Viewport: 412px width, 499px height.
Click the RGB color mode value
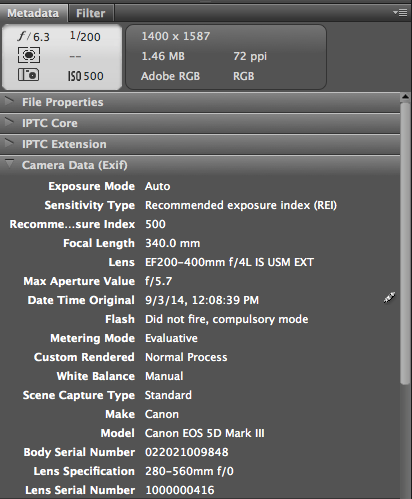pyautogui.click(x=244, y=76)
